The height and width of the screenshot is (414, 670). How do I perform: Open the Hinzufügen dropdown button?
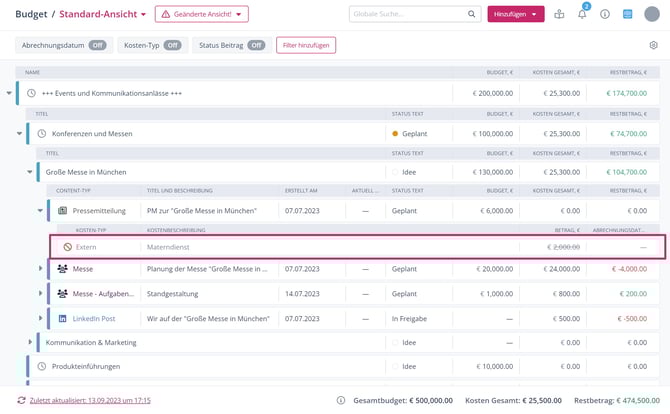(516, 14)
